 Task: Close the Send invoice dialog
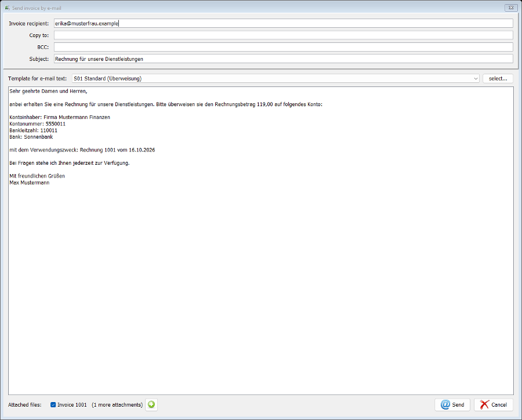tap(511, 8)
